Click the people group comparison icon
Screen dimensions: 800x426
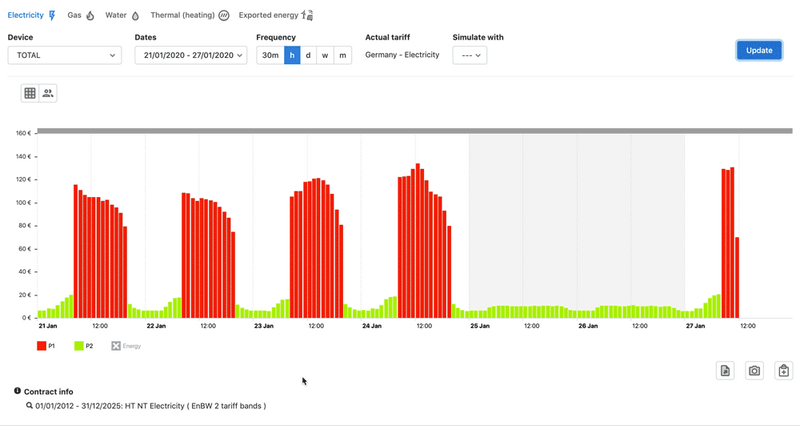[x=47, y=93]
